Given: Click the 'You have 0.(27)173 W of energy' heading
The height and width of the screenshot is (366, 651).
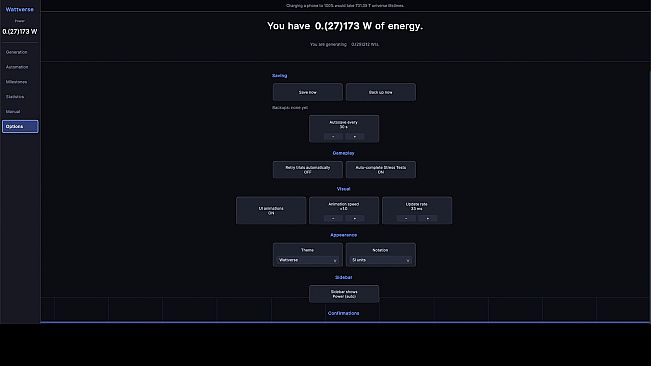Looking at the screenshot, I should [x=345, y=26].
